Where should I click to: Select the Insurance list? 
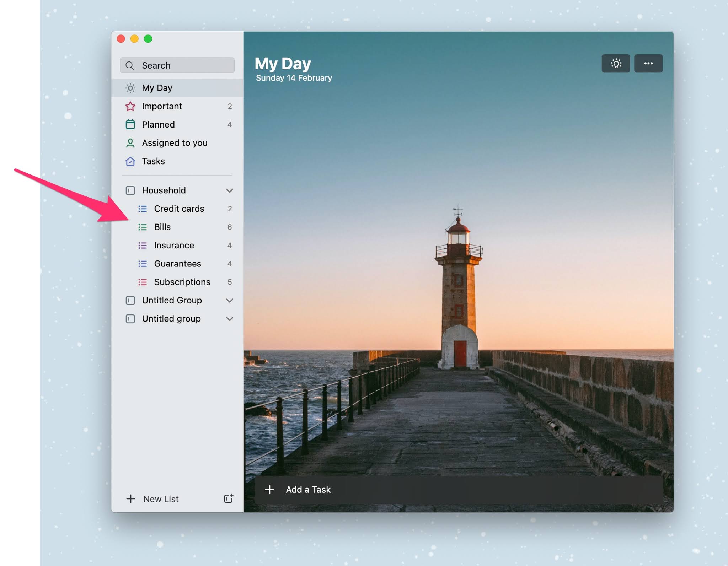point(174,246)
